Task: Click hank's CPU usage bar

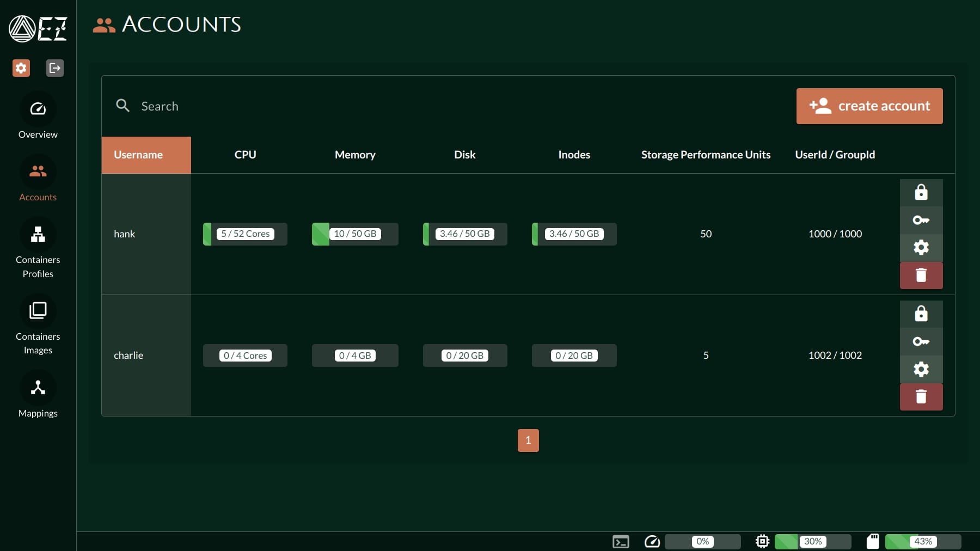Action: pos(245,234)
